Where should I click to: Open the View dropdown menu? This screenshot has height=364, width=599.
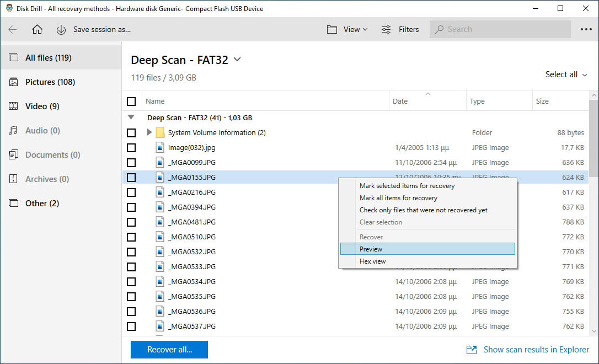coord(355,29)
